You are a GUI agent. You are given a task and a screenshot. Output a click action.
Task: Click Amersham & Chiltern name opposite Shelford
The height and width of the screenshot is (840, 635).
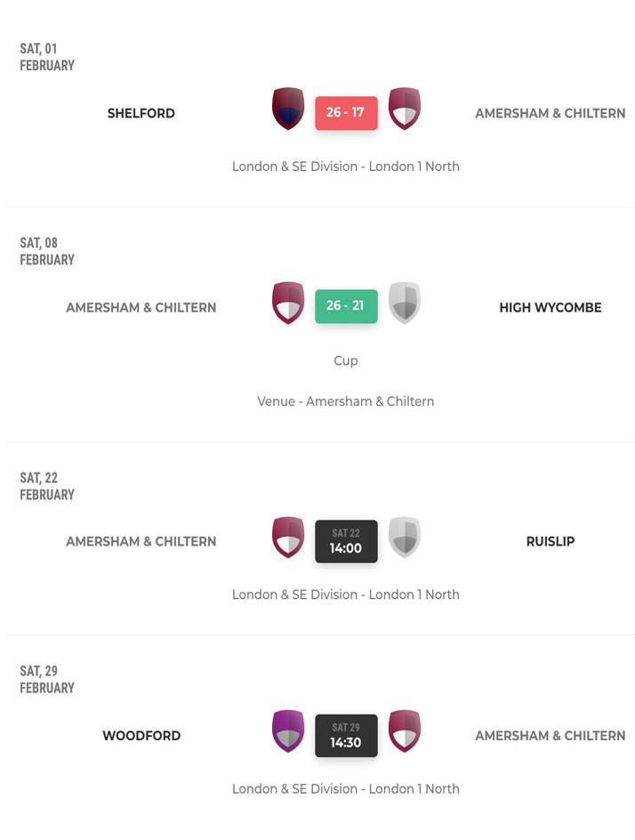[550, 113]
